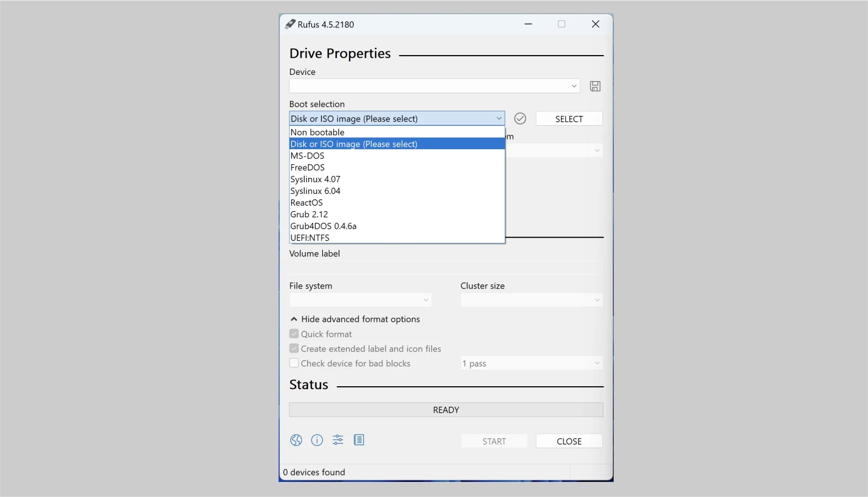Choose UEFI:NTFS from the list
The width and height of the screenshot is (868, 497).
pyautogui.click(x=397, y=238)
